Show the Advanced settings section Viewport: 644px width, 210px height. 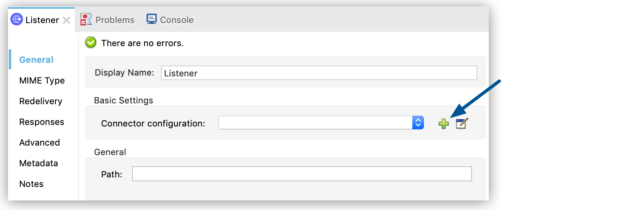tap(39, 142)
